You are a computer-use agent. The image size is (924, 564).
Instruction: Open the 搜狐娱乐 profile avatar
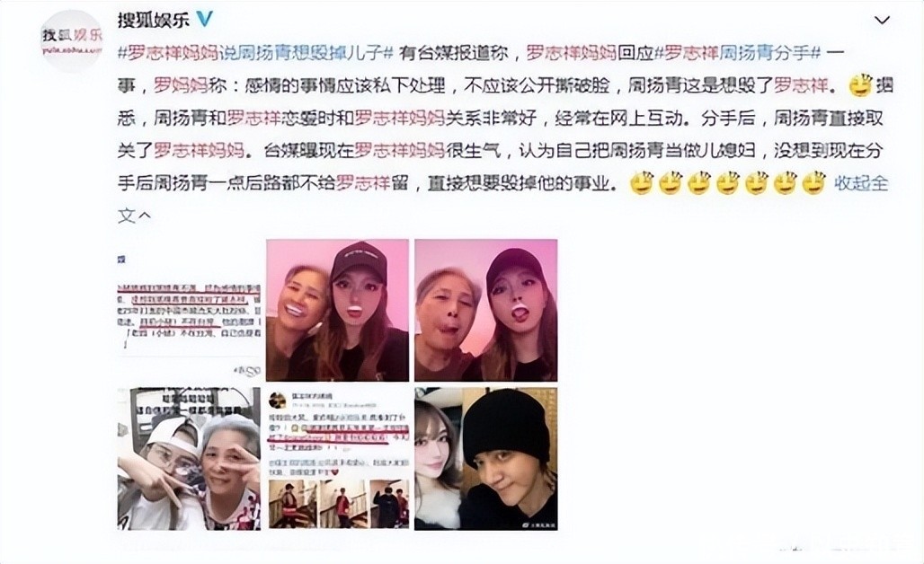click(x=72, y=39)
